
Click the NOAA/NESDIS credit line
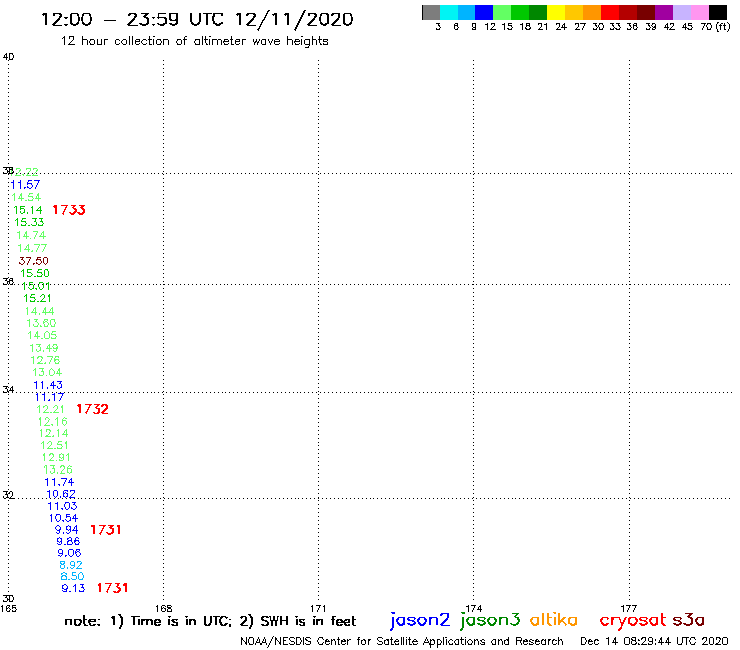point(402,641)
